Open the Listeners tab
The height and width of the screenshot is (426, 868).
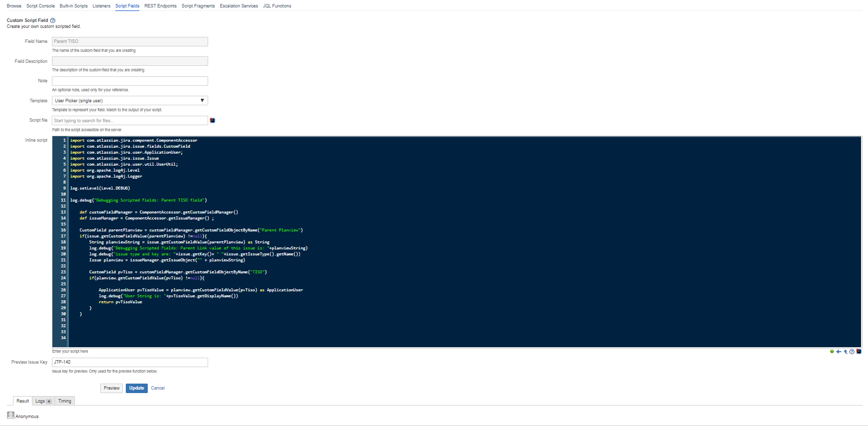point(101,6)
